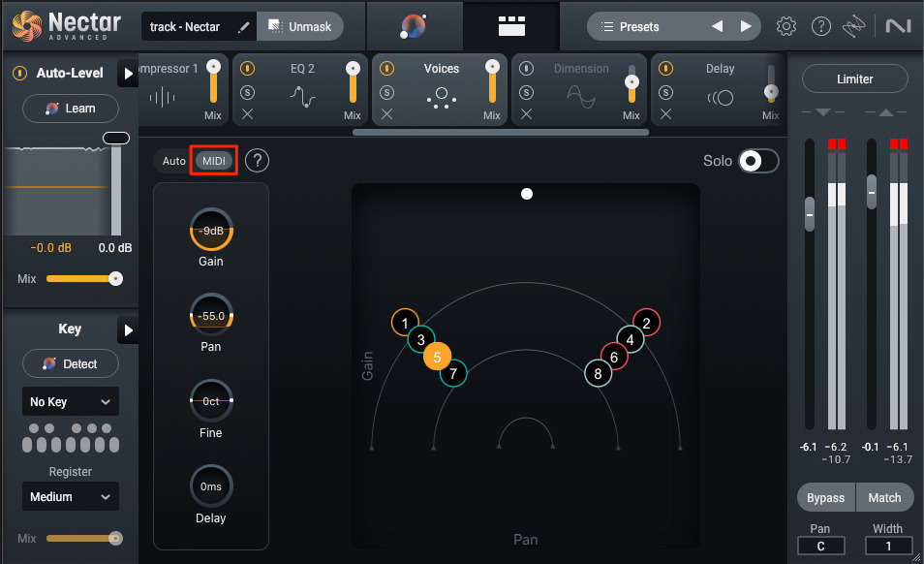Click the Match button
Image resolution: width=924 pixels, height=564 pixels.
(884, 497)
